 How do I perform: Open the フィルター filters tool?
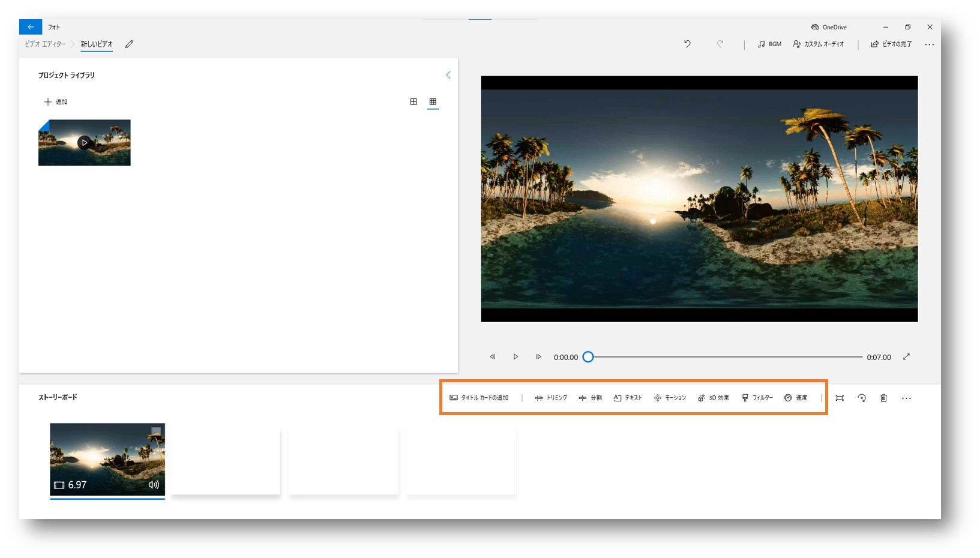757,398
